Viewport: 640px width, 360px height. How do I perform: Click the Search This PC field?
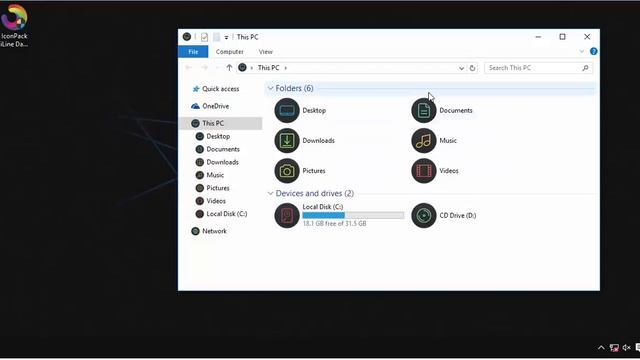[538, 68]
